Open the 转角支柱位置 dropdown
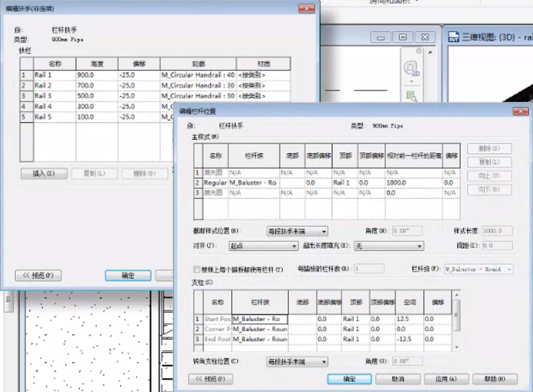Image resolution: width=533 pixels, height=392 pixels. [297, 362]
